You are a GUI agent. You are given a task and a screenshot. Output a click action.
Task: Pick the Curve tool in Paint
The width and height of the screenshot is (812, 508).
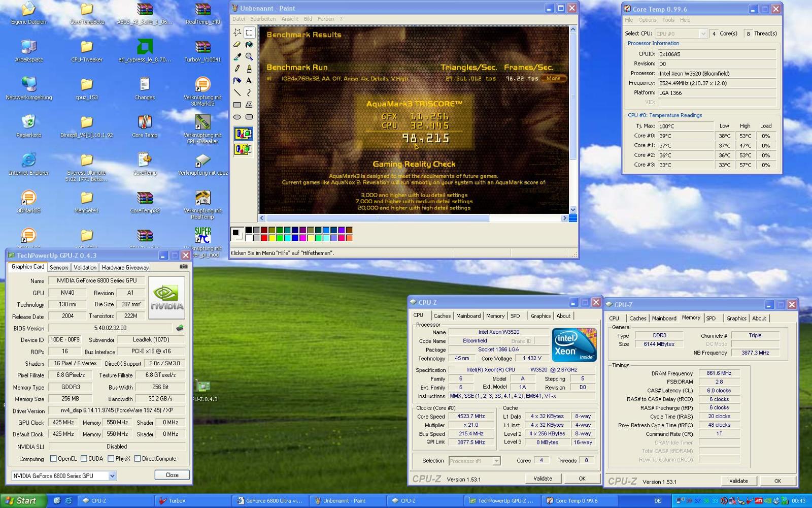point(249,92)
